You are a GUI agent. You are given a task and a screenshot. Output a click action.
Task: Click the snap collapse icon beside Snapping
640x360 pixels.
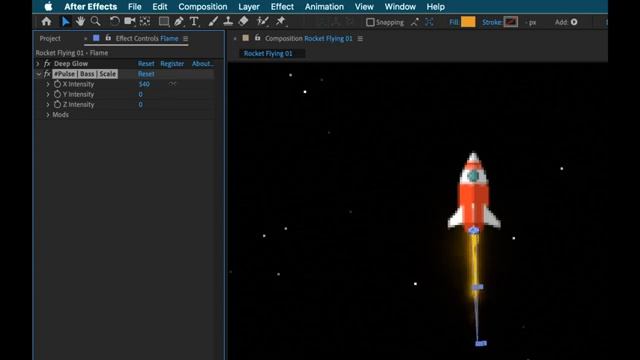pos(415,22)
